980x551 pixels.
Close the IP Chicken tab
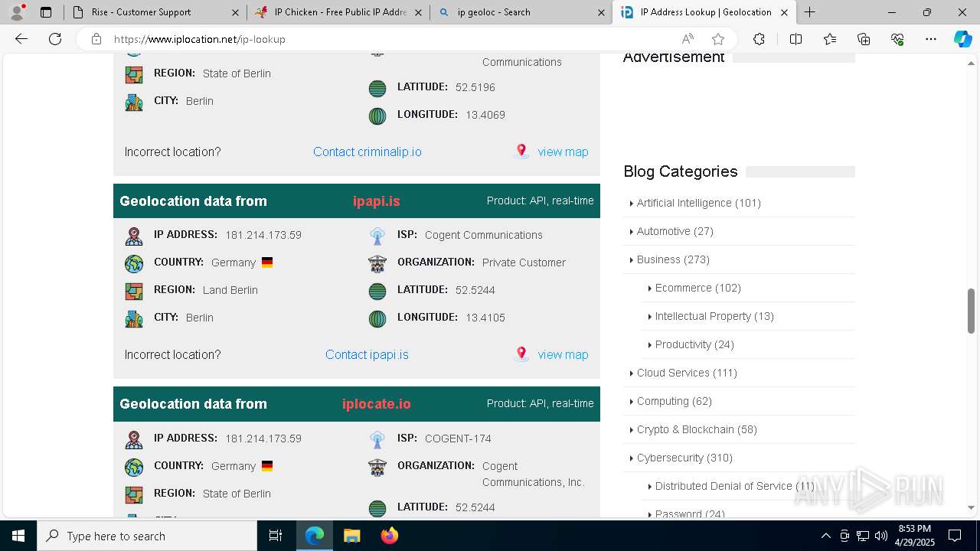418,12
